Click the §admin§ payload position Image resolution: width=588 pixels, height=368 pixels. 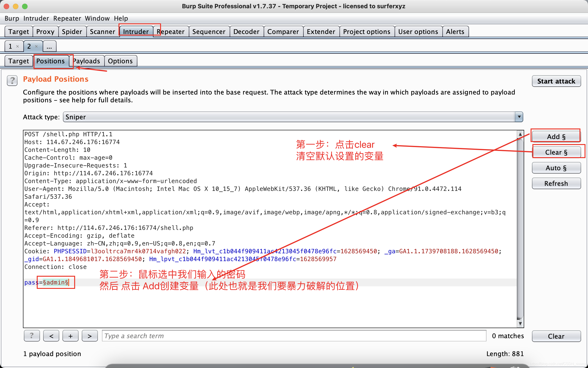coord(56,282)
